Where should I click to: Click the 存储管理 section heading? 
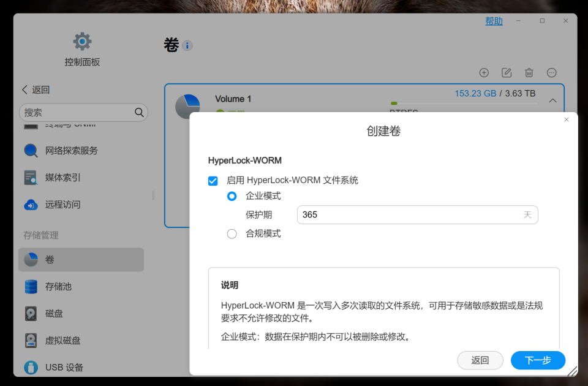click(41, 235)
